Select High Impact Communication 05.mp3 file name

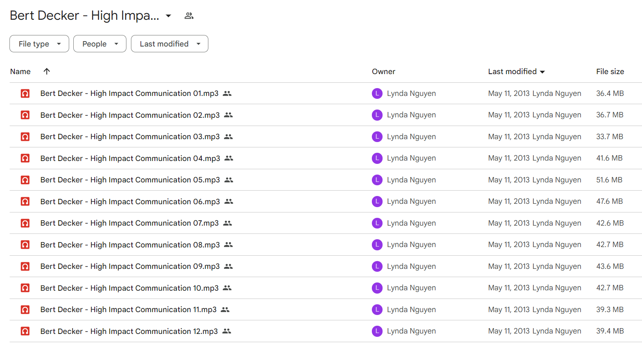pyautogui.click(x=130, y=180)
